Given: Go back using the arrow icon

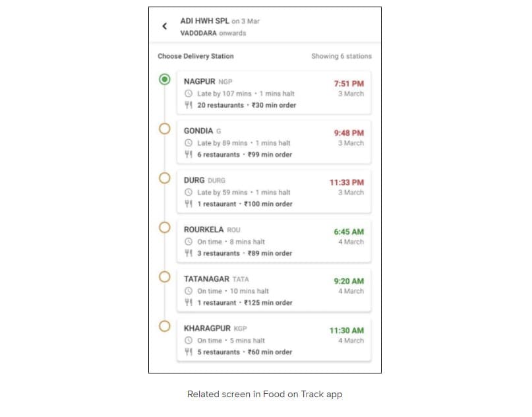Looking at the screenshot, I should point(165,26).
